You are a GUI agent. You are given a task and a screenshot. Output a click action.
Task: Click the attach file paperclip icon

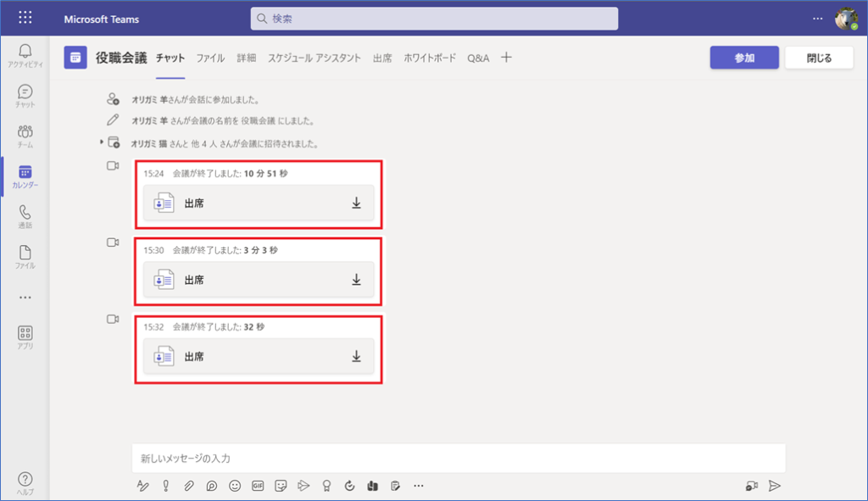tap(189, 486)
